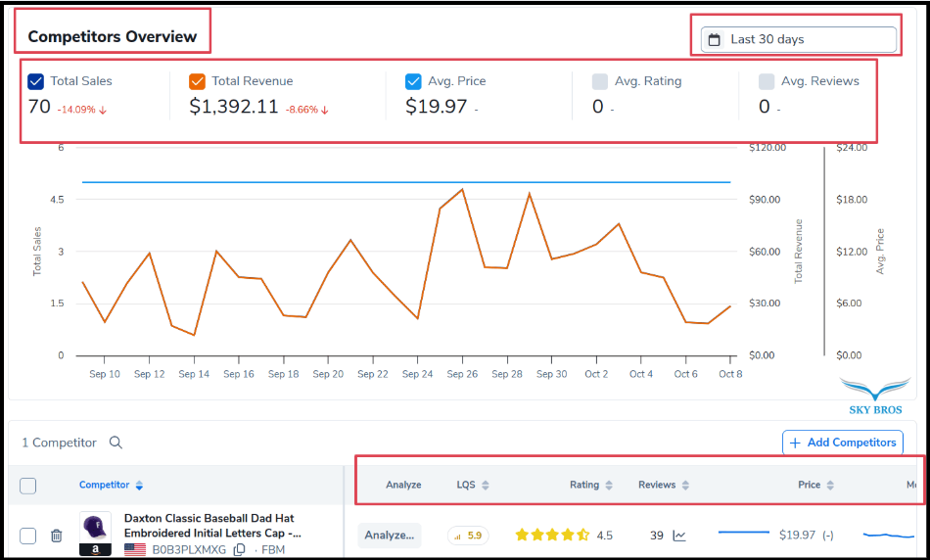Viewport: 930px width, 560px height.
Task: Click the -14.09% sales change indicator
Action: point(82,110)
